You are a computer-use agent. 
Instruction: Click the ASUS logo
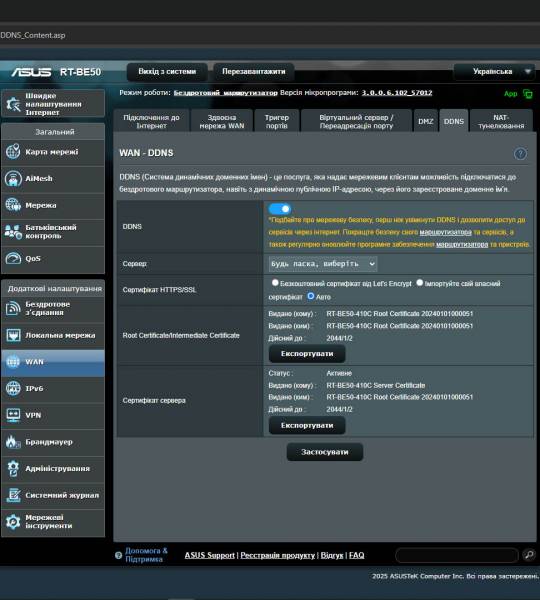31,72
